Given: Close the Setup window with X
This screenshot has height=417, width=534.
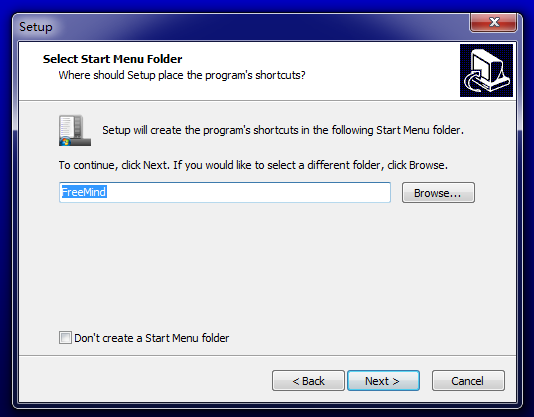Looking at the screenshot, I should [x=493, y=22].
